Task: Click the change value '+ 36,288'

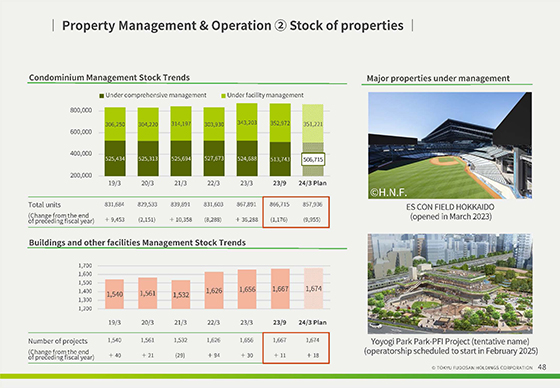Action: [x=246, y=219]
